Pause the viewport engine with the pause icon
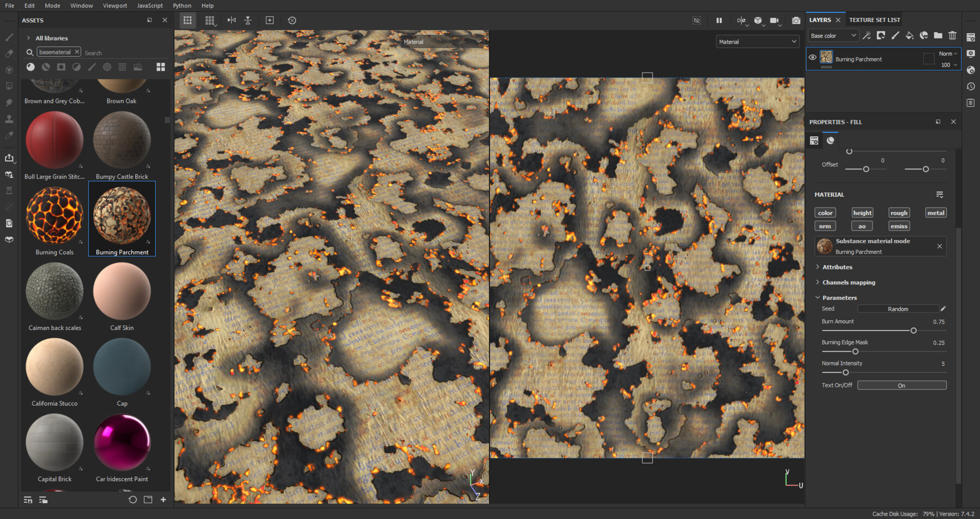This screenshot has width=980, height=519. click(719, 20)
